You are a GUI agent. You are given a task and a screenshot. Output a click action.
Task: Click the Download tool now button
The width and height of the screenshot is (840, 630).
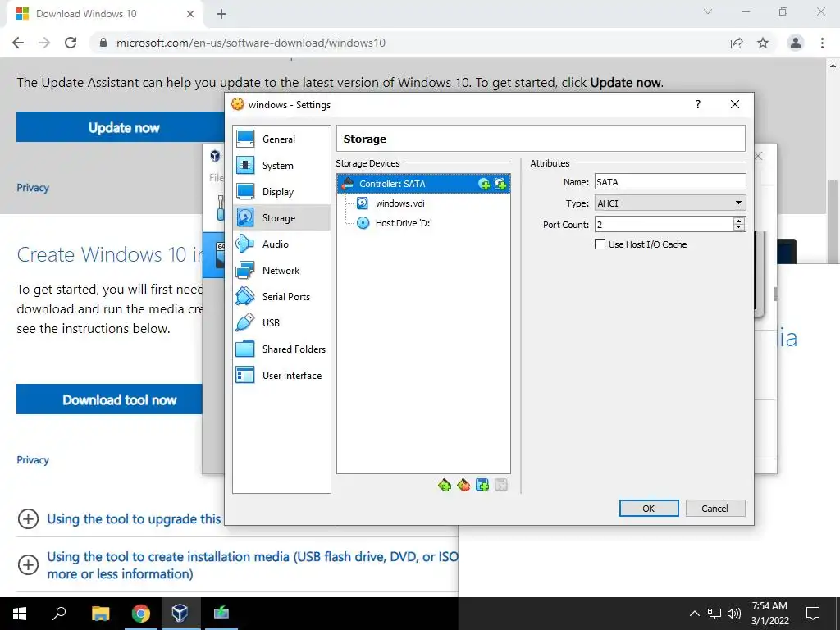click(x=109, y=399)
